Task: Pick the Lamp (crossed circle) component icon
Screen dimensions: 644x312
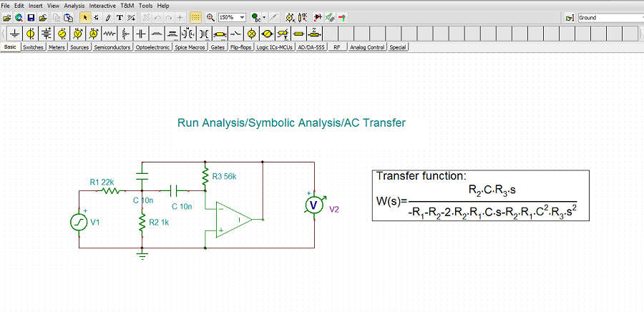Action: pyautogui.click(x=252, y=34)
